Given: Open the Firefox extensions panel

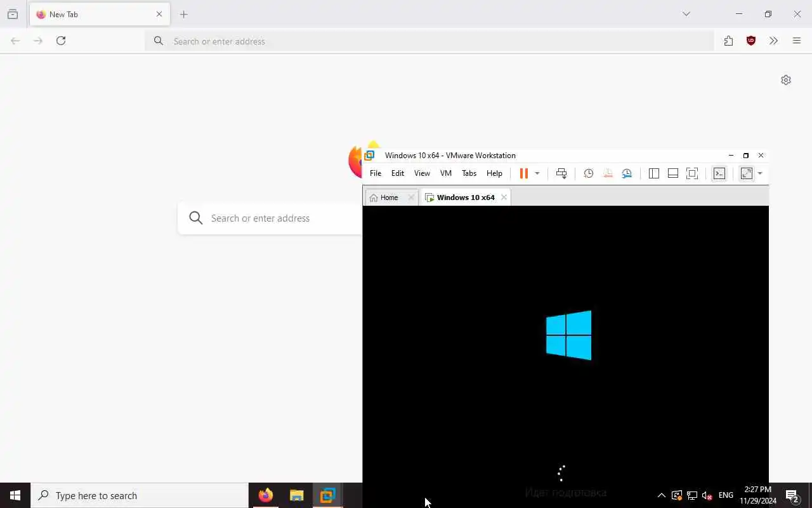Looking at the screenshot, I should tap(728, 41).
